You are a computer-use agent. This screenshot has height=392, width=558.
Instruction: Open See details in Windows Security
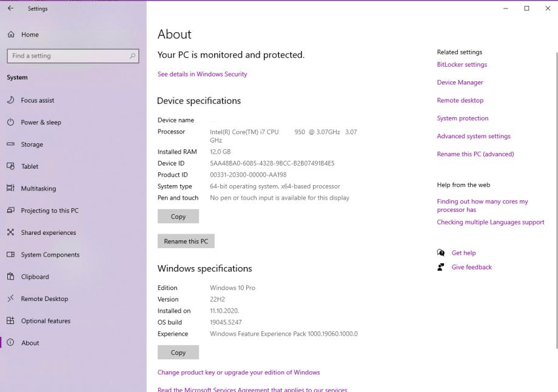[202, 74]
